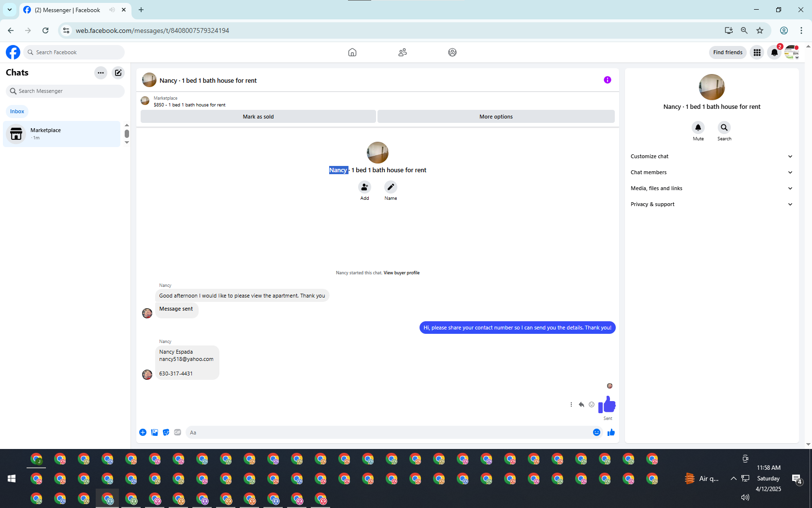Open the notifications bell with 2 alerts
Screen dimensions: 812x508
[x=775, y=52]
